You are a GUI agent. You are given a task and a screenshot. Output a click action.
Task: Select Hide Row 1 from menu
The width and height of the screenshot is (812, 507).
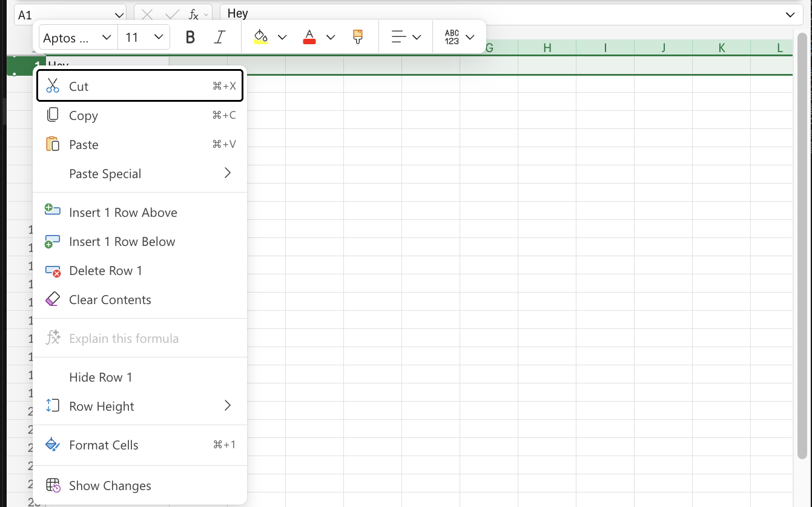[x=101, y=377]
